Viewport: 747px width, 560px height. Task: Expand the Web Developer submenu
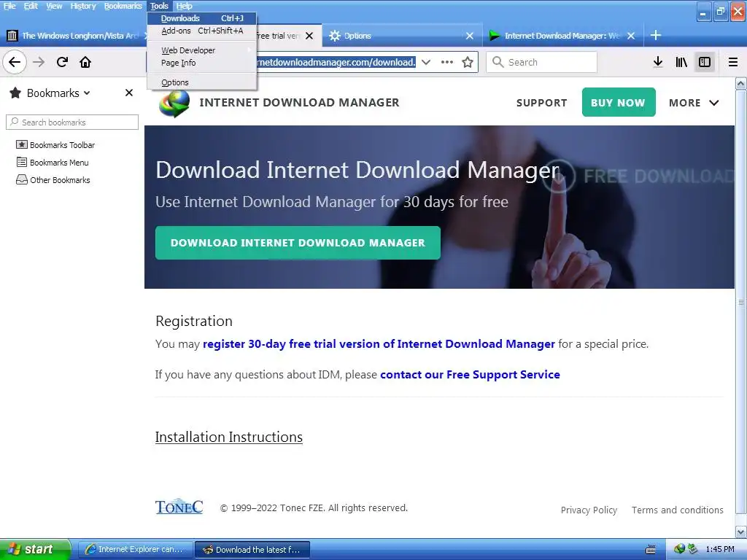(202, 50)
